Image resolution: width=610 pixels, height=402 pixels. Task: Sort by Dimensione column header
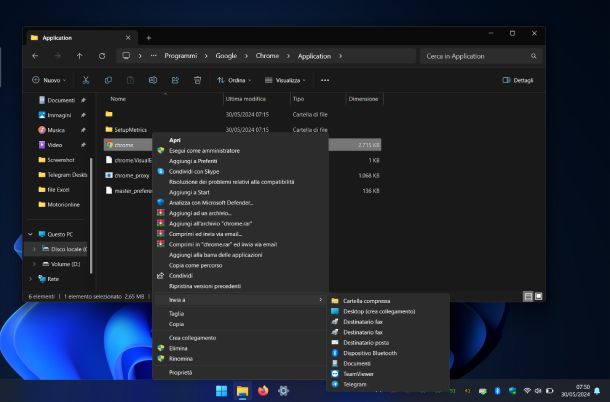point(363,99)
